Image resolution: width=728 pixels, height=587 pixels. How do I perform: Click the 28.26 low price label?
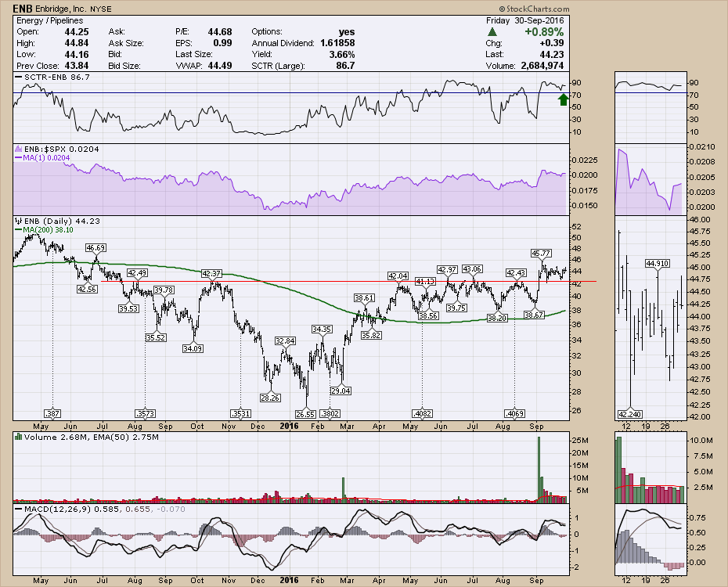pyautogui.click(x=270, y=398)
